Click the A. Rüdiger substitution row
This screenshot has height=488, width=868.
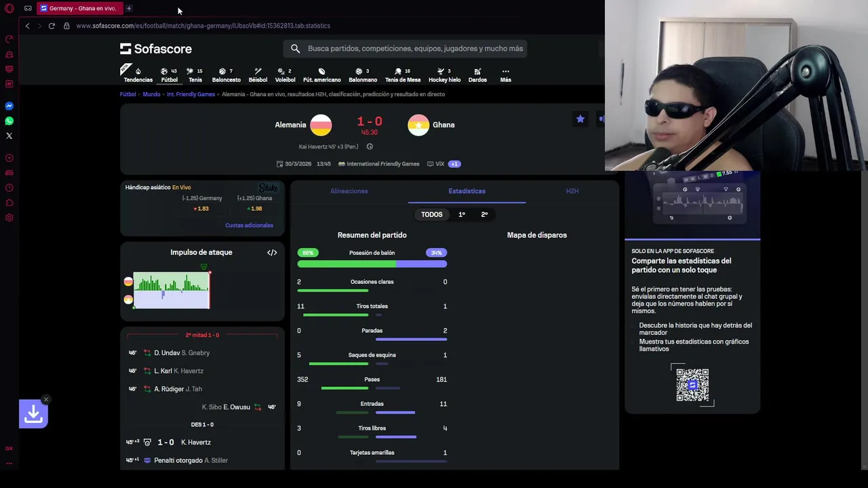[202, 389]
